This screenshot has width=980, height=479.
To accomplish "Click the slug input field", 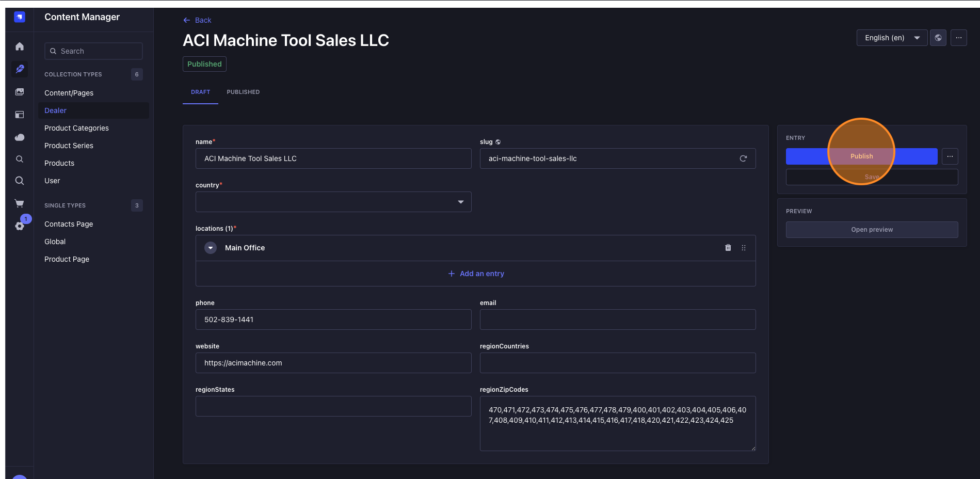I will click(x=618, y=158).
